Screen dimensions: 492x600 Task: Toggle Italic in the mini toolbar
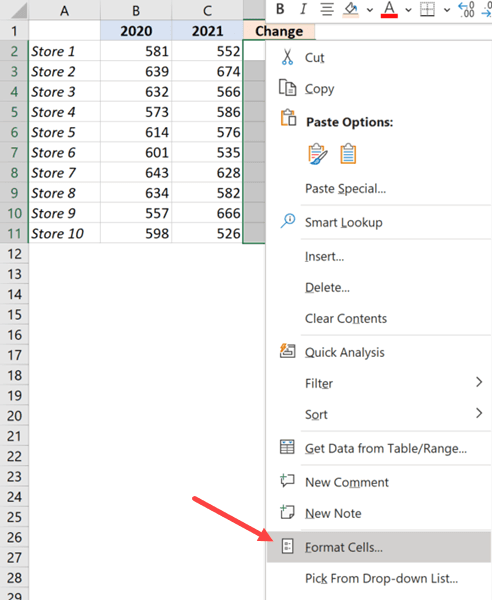pos(303,9)
